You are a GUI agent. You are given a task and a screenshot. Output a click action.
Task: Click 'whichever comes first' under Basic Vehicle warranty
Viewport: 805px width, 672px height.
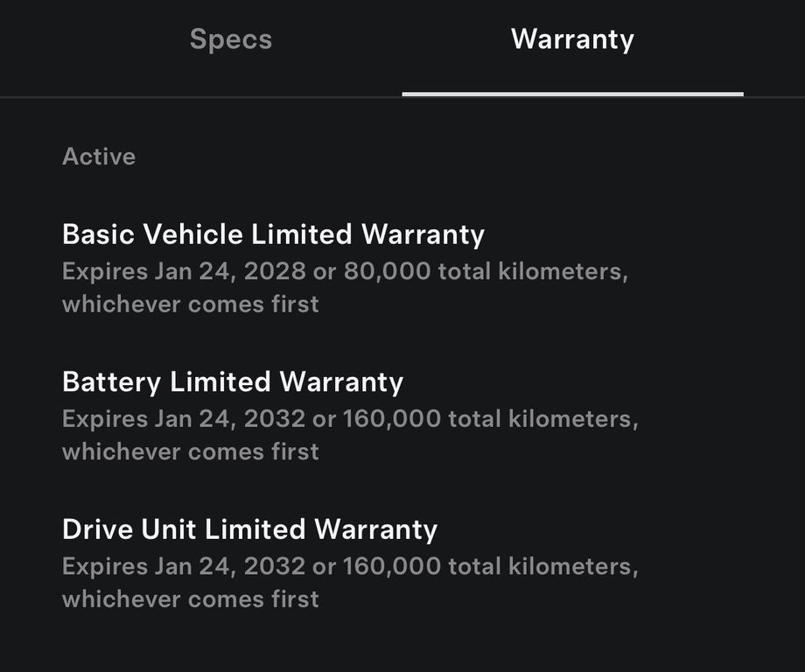(190, 304)
